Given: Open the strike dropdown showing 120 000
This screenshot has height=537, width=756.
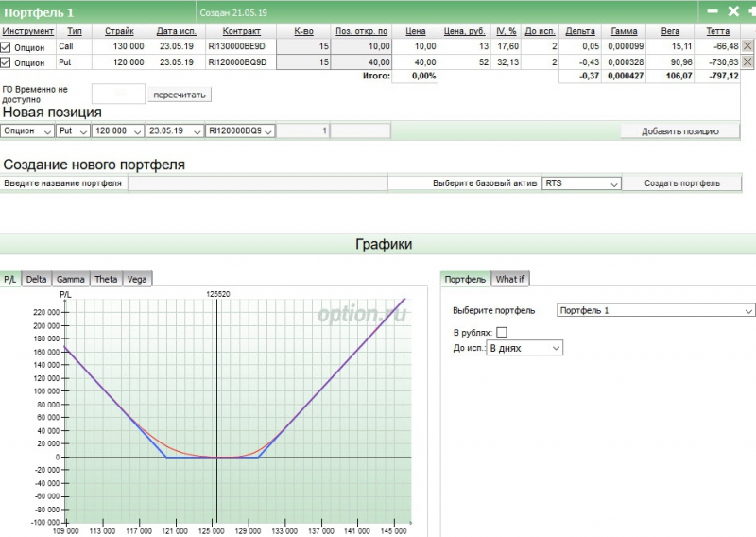Looking at the screenshot, I should tap(117, 130).
